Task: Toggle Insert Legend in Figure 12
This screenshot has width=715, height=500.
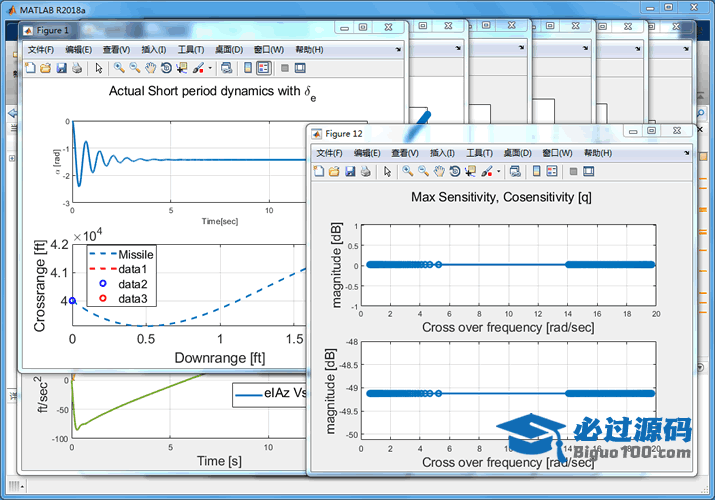Action: pyautogui.click(x=552, y=171)
